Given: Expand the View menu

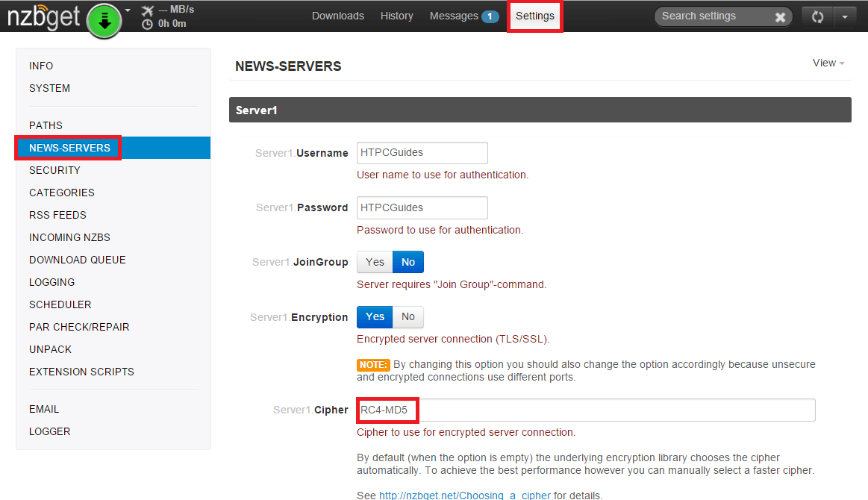Looking at the screenshot, I should tap(828, 63).
